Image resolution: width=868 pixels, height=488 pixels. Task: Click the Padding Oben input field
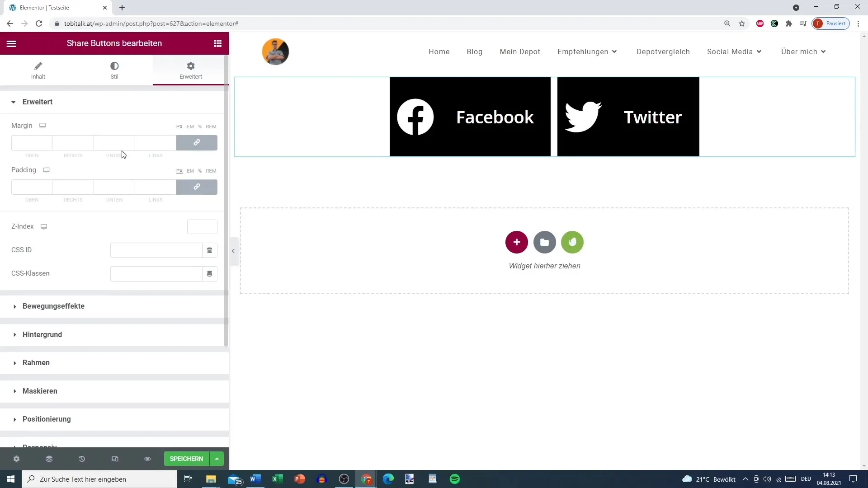click(32, 187)
